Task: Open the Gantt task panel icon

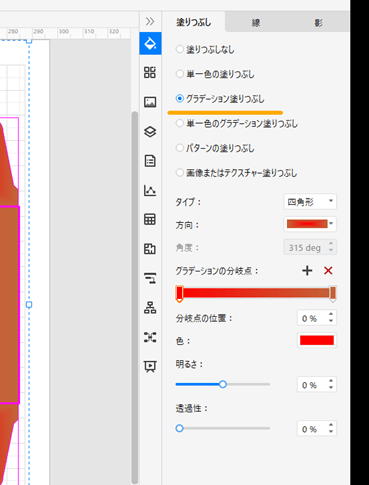Action: 150,278
